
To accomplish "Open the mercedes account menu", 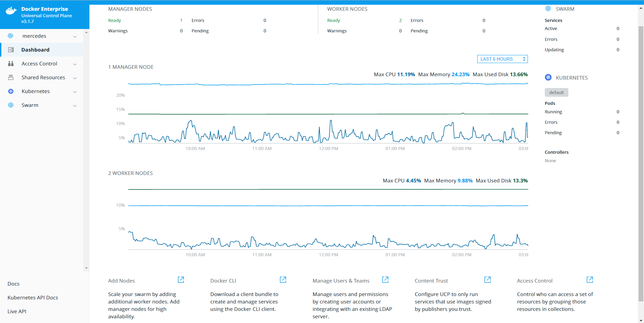I will [x=42, y=36].
